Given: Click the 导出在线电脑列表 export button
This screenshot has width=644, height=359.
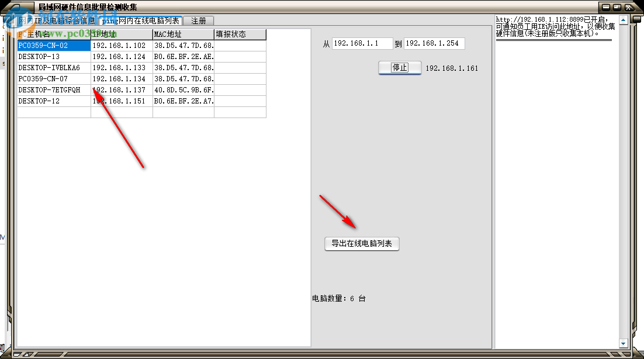Looking at the screenshot, I should pyautogui.click(x=361, y=244).
